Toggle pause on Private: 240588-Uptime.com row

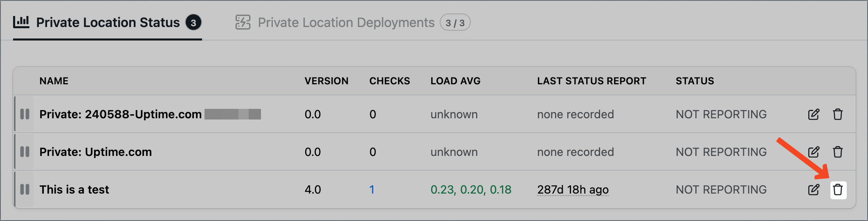click(x=25, y=114)
